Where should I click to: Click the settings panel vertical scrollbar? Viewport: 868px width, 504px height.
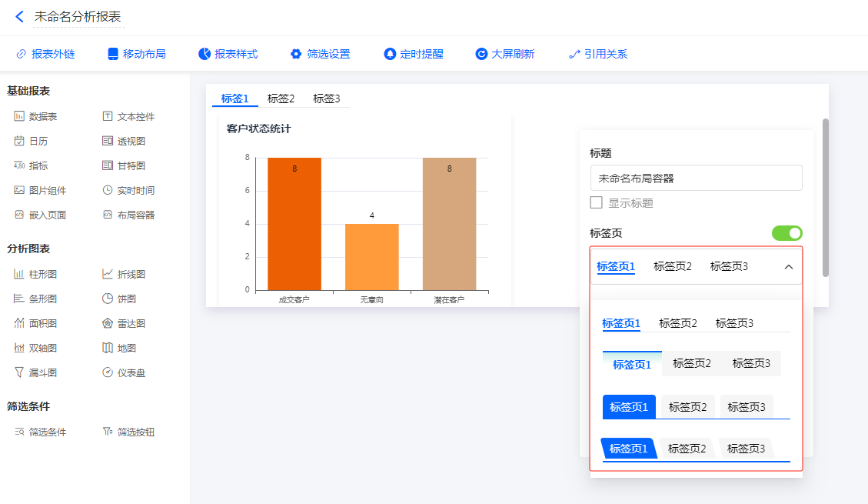(x=826, y=197)
